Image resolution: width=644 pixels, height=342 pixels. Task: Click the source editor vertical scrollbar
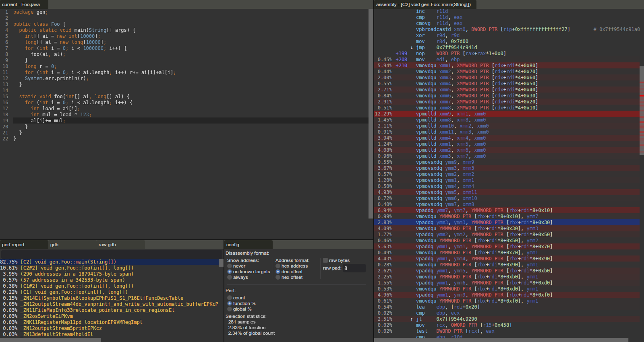(371, 113)
